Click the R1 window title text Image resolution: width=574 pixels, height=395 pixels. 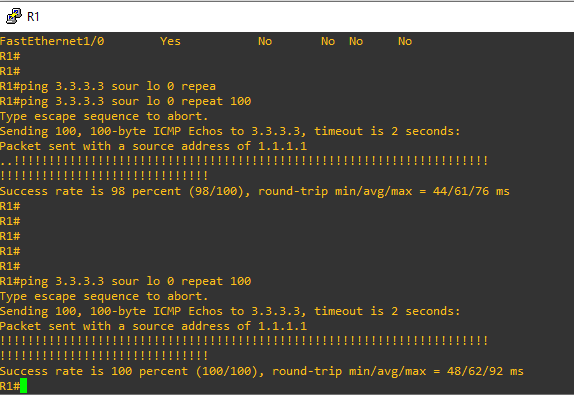[x=33, y=16]
